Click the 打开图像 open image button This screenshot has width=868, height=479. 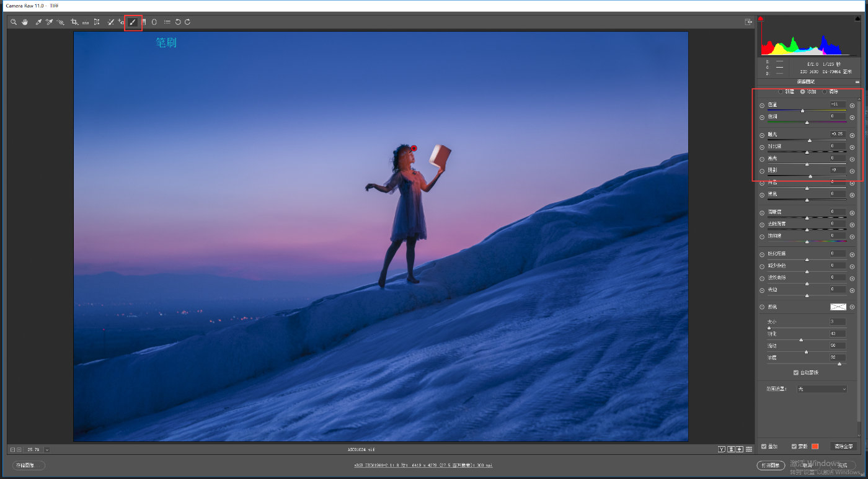click(x=772, y=465)
